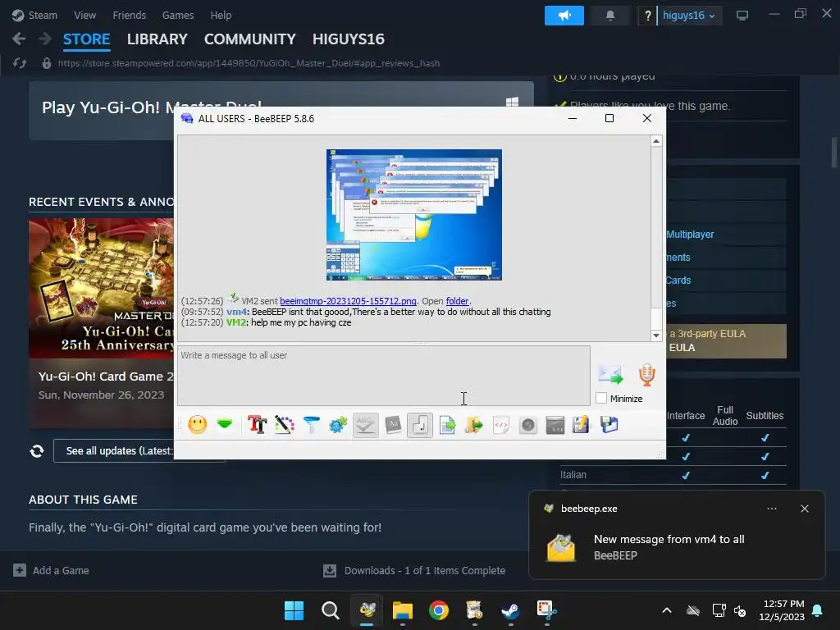The image size is (840, 630).
Task: Click the shared screenshot thumbnail in chat
Action: 414,215
